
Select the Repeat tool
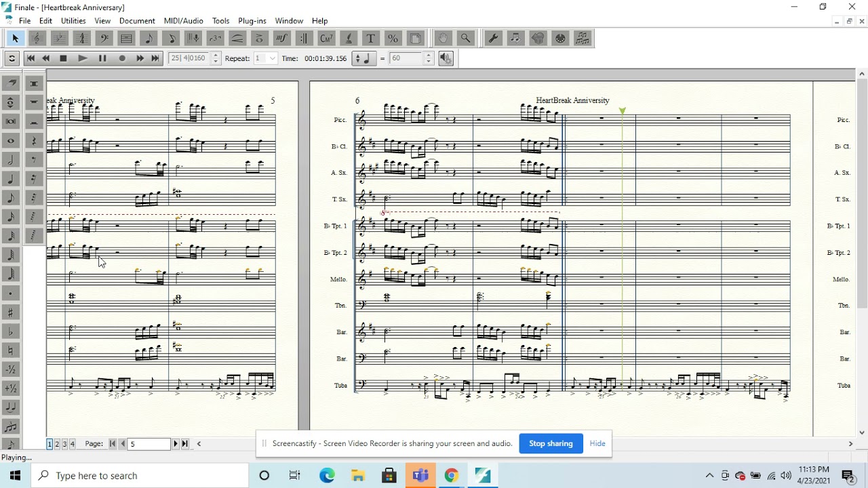coord(304,39)
